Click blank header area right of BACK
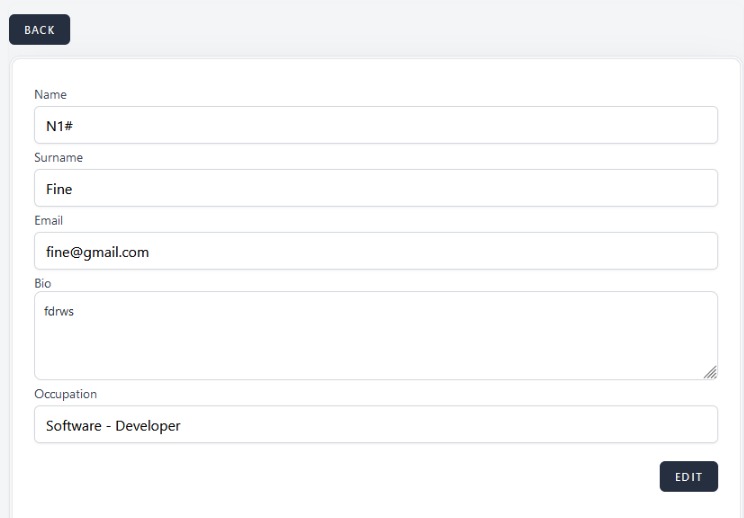Screen dimensions: 744x518 pyautogui.click(x=400, y=30)
